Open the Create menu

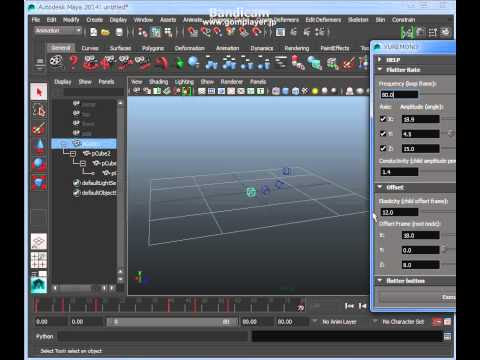point(95,20)
